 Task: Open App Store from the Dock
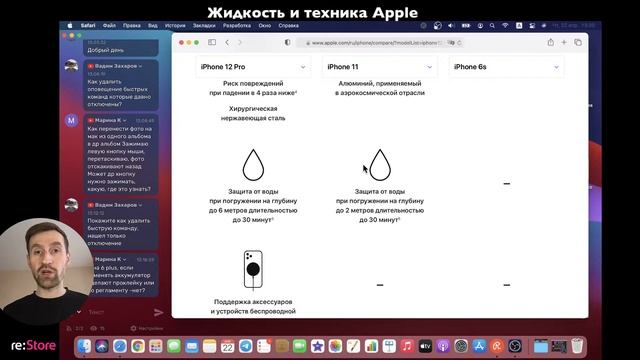coord(479,346)
